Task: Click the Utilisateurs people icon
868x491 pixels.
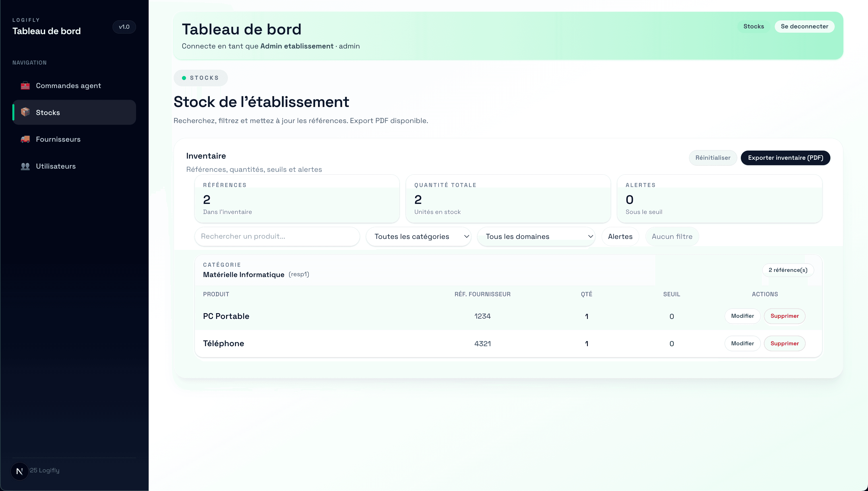Action: [25, 166]
